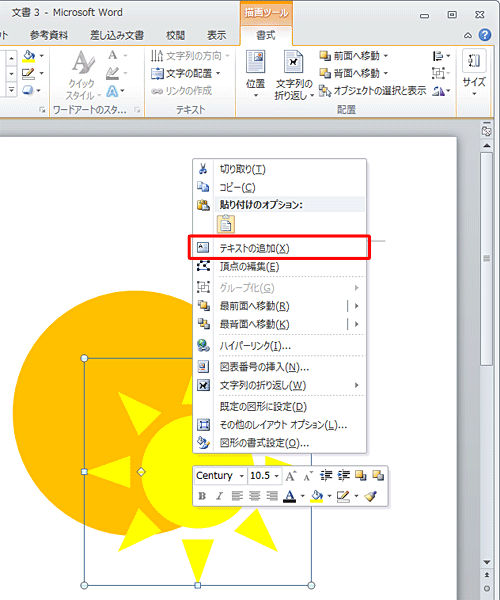Open Send Backward (背面へ移動) dropdown arrow
Image resolution: width=500 pixels, height=600 pixels.
(386, 73)
